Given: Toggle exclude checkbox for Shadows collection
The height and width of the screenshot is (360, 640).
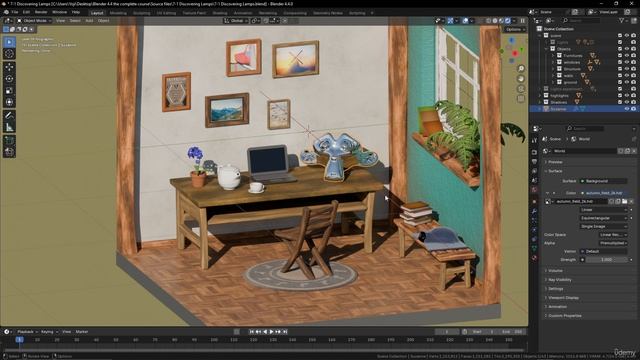Looking at the screenshot, I should pos(620,102).
